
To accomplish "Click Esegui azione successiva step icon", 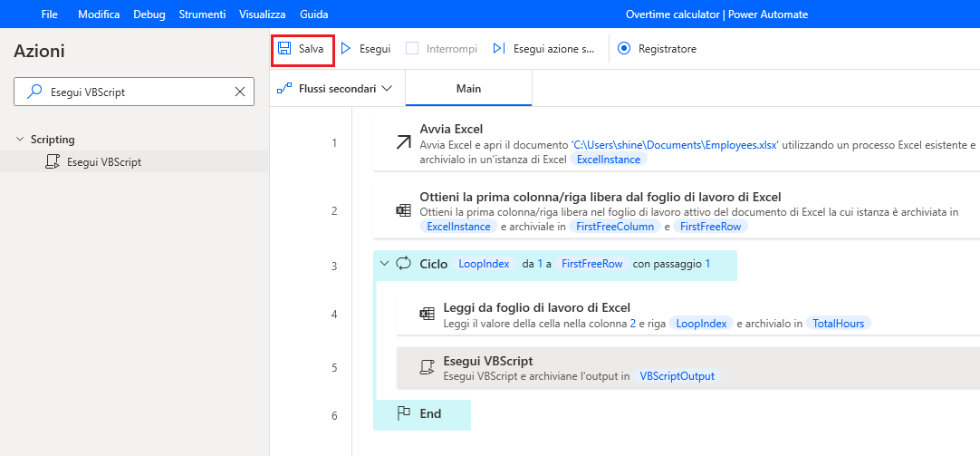I will point(498,49).
